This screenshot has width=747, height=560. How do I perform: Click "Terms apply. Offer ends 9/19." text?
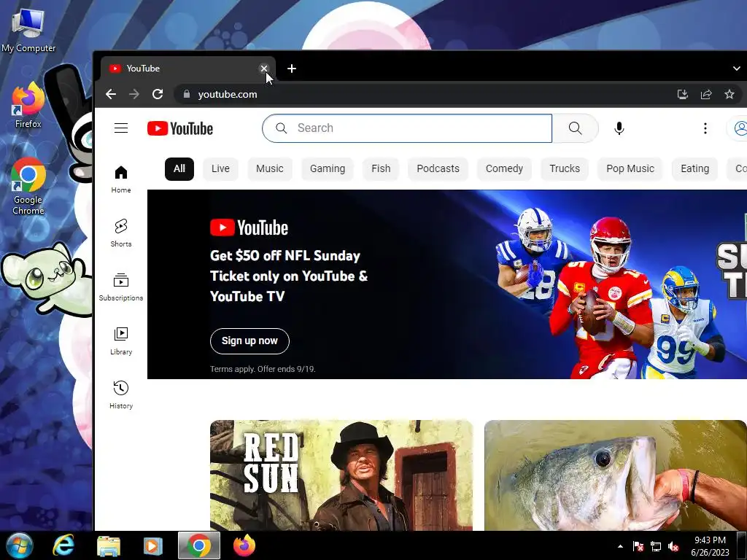point(263,369)
